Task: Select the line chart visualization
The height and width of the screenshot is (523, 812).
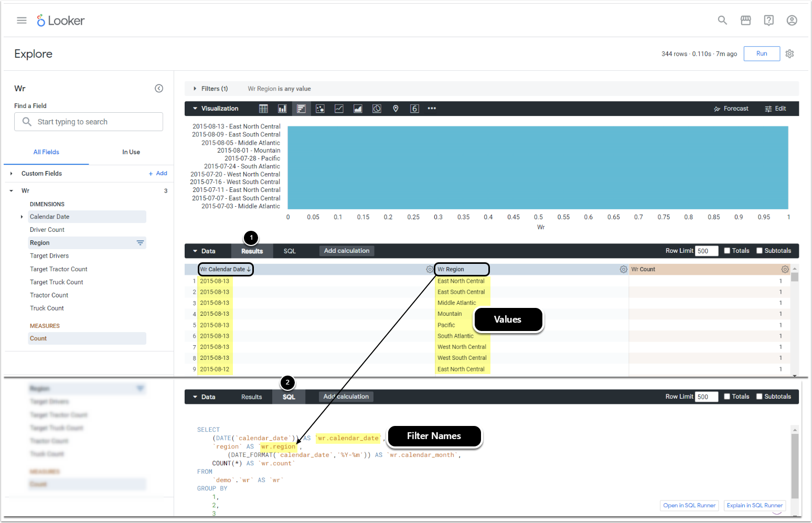Action: coord(339,109)
